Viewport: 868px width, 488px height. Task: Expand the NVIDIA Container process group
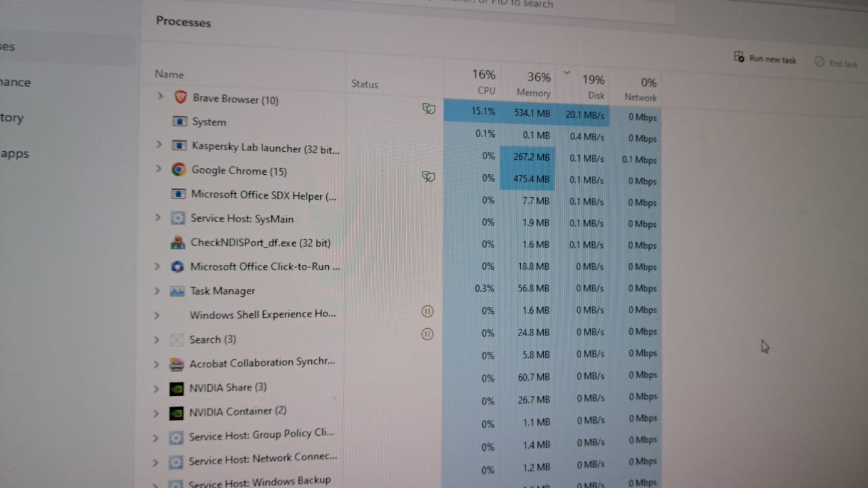(x=156, y=413)
